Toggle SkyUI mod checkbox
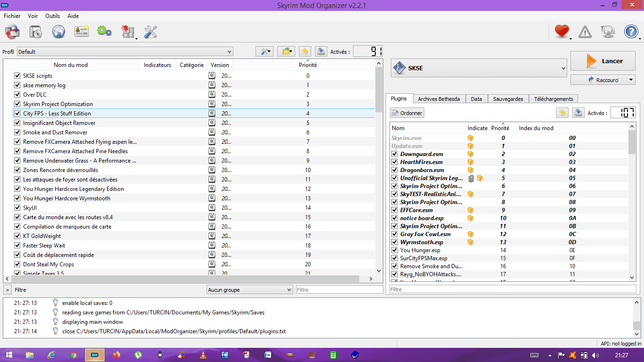This screenshot has width=644, height=362. tap(17, 208)
